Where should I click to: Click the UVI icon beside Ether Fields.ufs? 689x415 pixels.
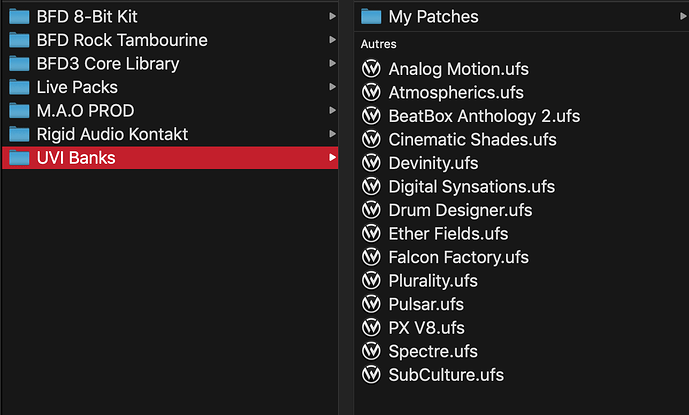pyautogui.click(x=372, y=234)
